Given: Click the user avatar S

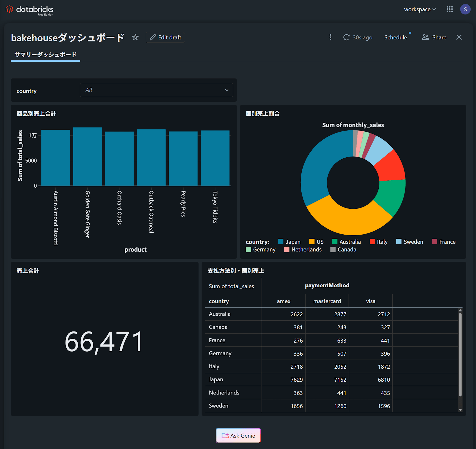Looking at the screenshot, I should 465,9.
